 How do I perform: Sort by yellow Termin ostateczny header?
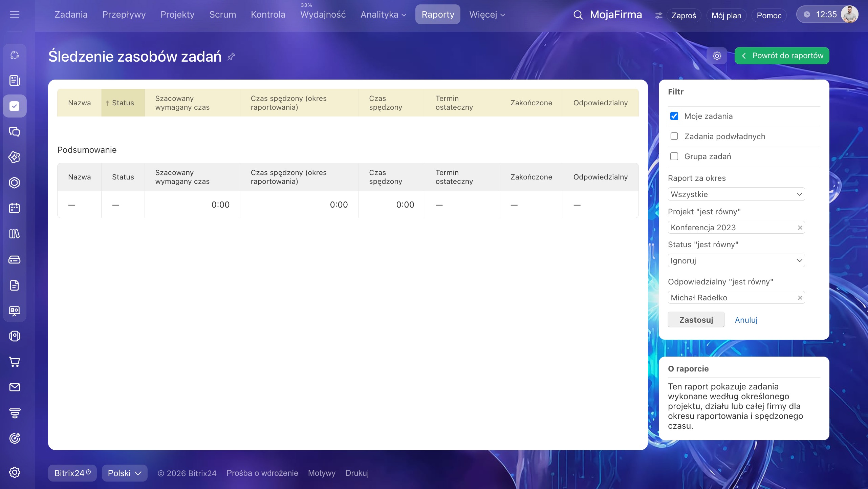click(462, 103)
